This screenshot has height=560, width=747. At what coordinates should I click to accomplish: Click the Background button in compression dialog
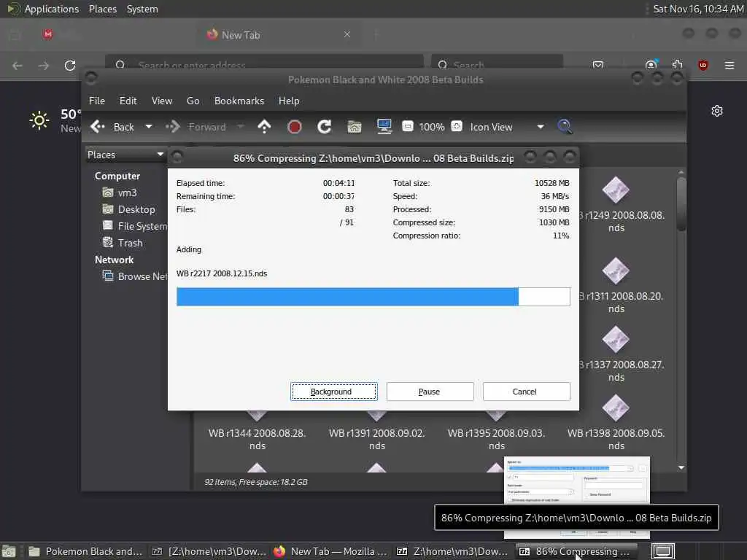(334, 392)
